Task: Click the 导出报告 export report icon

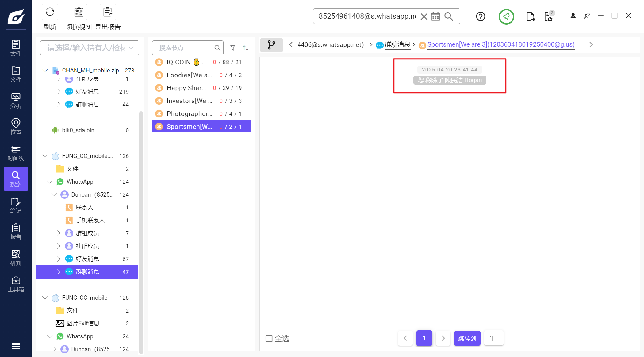Action: coord(108,12)
